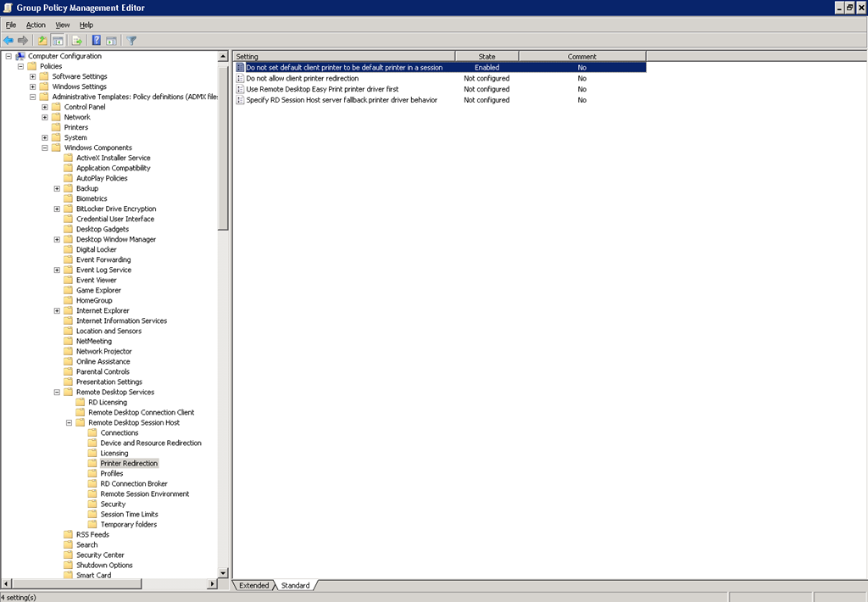Open the Help menu
The width and height of the screenshot is (868, 602).
tap(86, 25)
